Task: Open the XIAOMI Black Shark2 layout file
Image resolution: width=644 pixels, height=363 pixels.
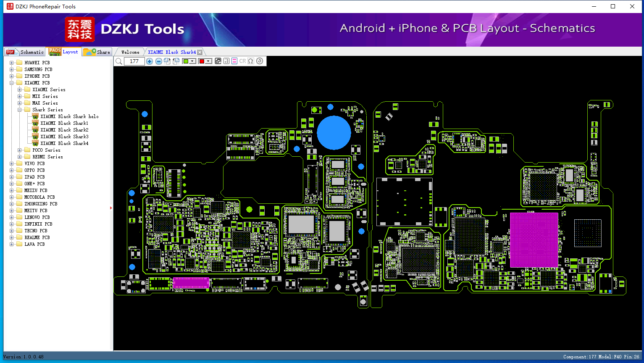Action: 64,130
